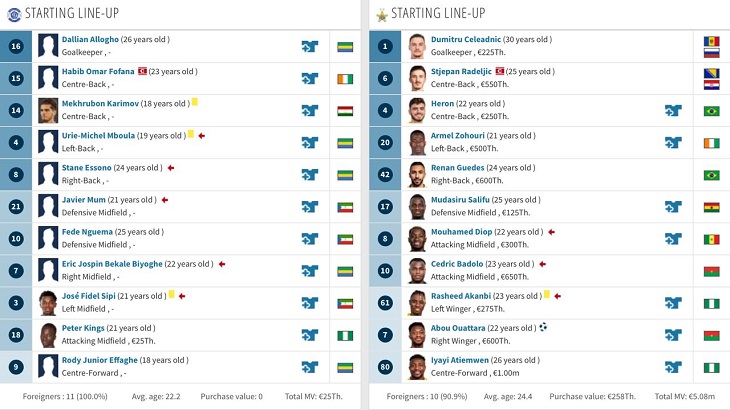Open Iyayi Atiemwen player profile link

pos(460,360)
